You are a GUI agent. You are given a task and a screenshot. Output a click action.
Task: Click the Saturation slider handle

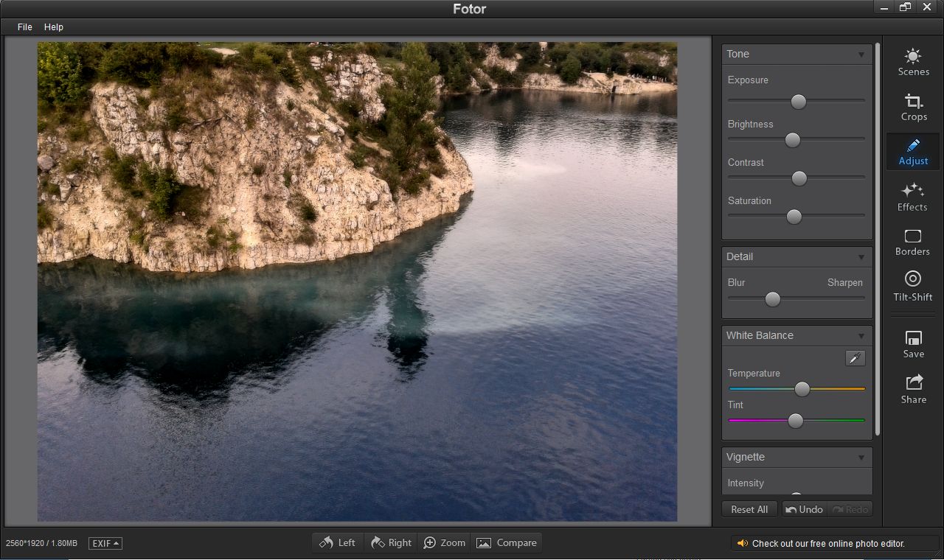click(x=794, y=217)
